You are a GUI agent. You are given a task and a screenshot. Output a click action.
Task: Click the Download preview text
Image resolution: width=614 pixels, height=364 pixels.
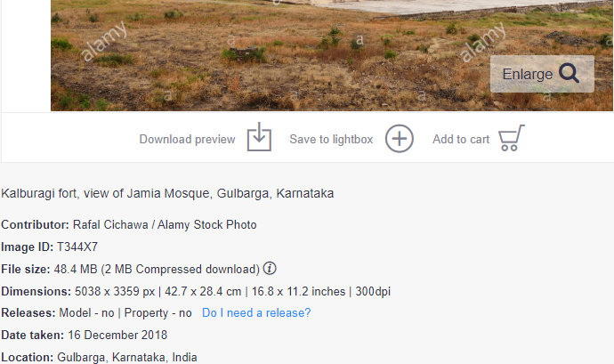(187, 140)
